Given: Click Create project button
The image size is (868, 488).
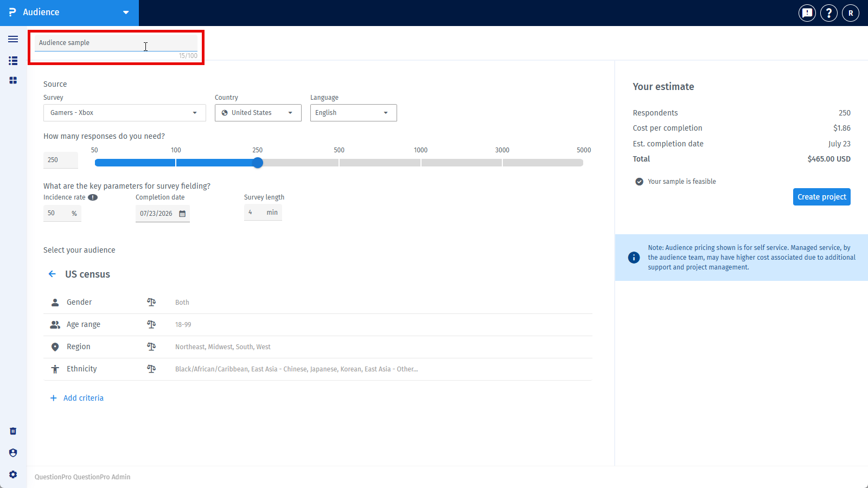Looking at the screenshot, I should click(821, 197).
